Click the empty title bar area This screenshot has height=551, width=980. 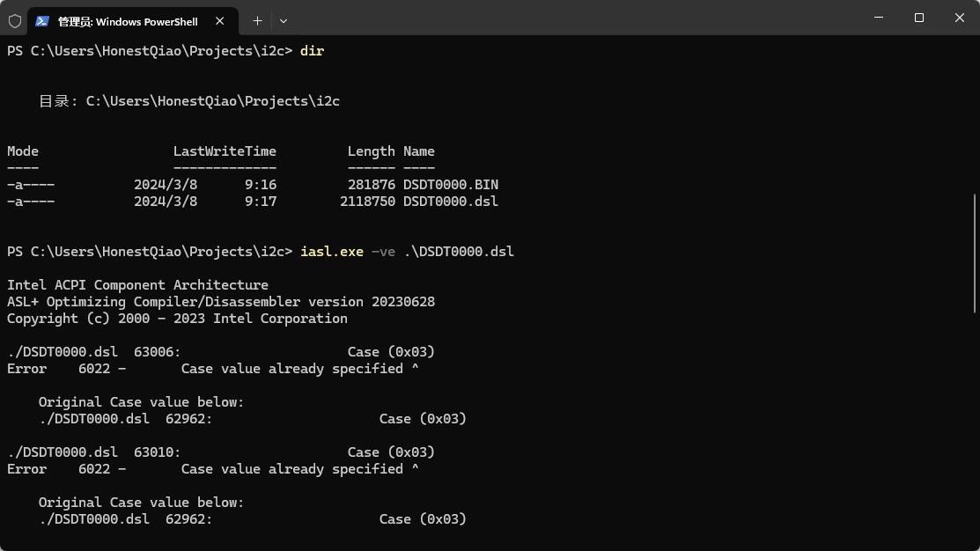(x=572, y=18)
